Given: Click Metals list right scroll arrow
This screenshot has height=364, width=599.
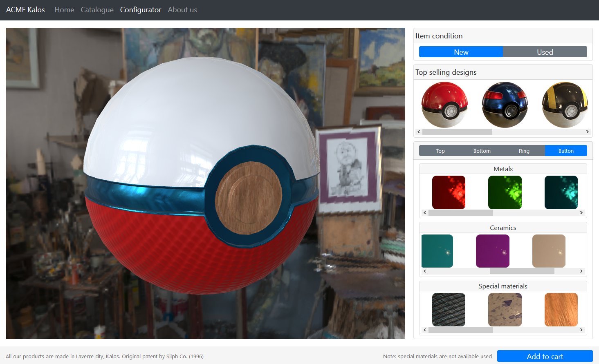Looking at the screenshot, I should pyautogui.click(x=581, y=213).
